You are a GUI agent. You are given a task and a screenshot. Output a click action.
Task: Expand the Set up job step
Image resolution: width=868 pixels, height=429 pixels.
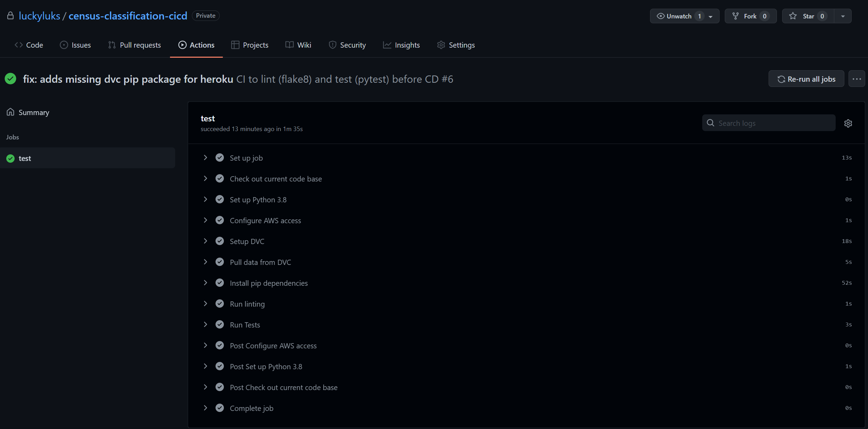205,157
